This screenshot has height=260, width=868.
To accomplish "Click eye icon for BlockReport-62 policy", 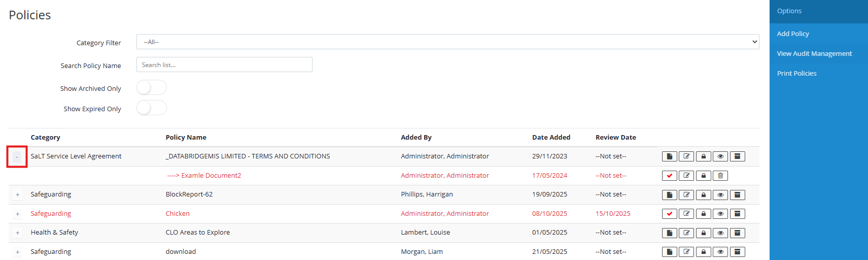I will click(x=720, y=194).
